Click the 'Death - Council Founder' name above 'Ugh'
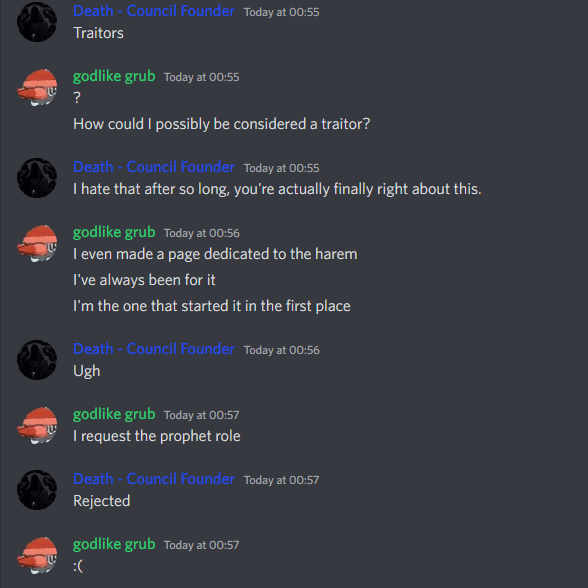The width and height of the screenshot is (588, 588). point(154,349)
